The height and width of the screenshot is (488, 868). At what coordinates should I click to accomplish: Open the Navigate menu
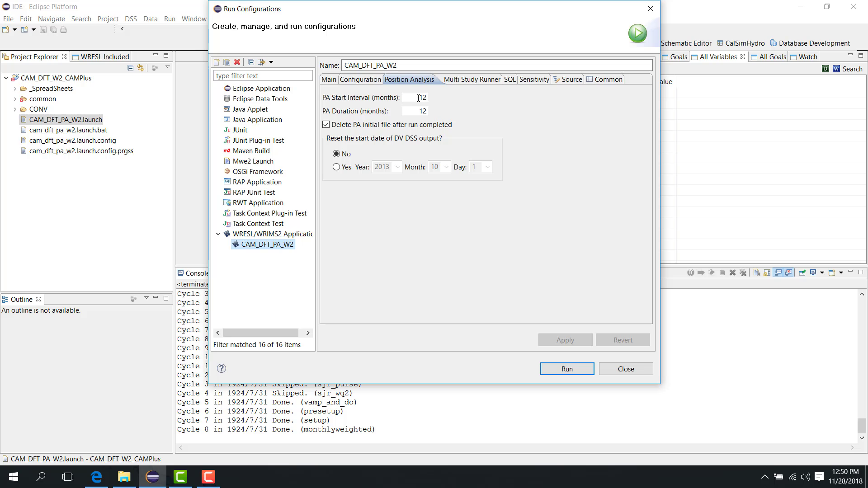pyautogui.click(x=52, y=19)
